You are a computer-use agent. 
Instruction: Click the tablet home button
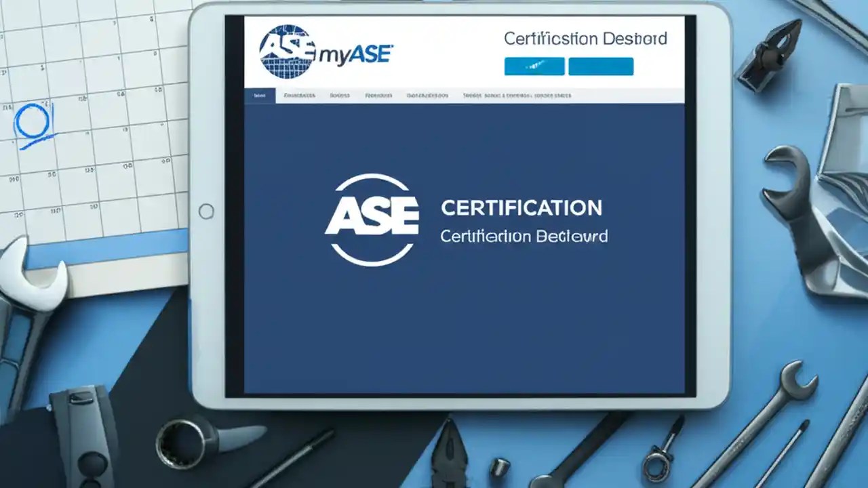point(207,210)
